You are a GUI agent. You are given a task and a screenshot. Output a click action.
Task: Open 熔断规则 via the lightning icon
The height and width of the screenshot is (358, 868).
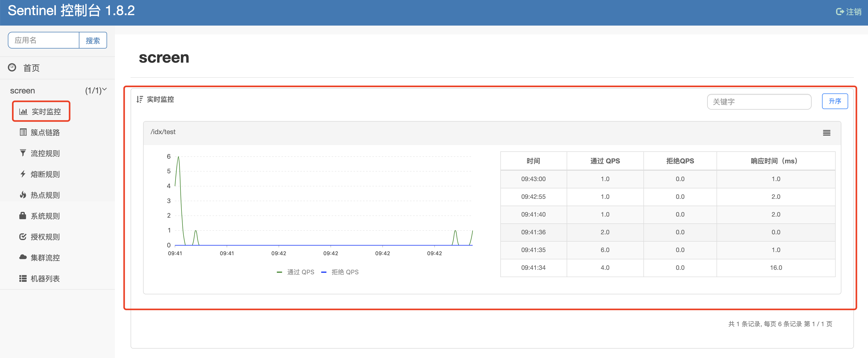pos(22,174)
